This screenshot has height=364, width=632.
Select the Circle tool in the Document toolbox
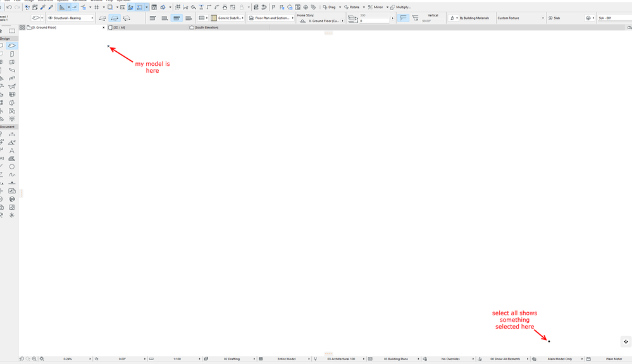point(11,167)
